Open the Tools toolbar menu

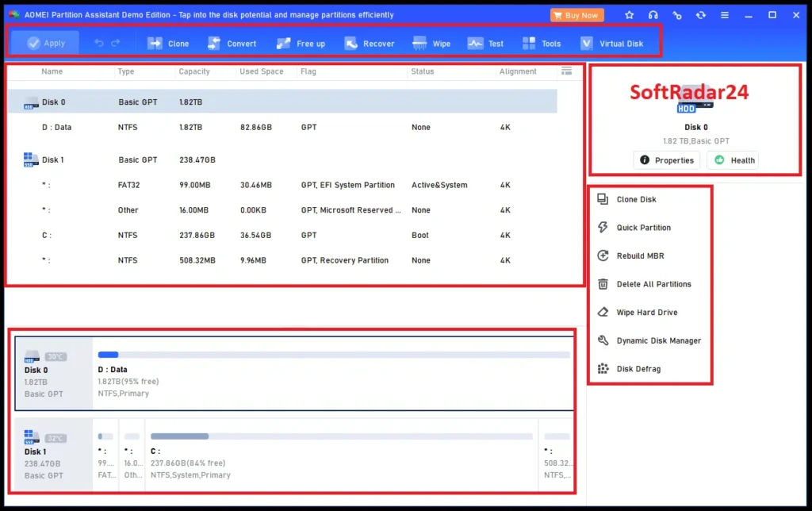click(x=541, y=44)
